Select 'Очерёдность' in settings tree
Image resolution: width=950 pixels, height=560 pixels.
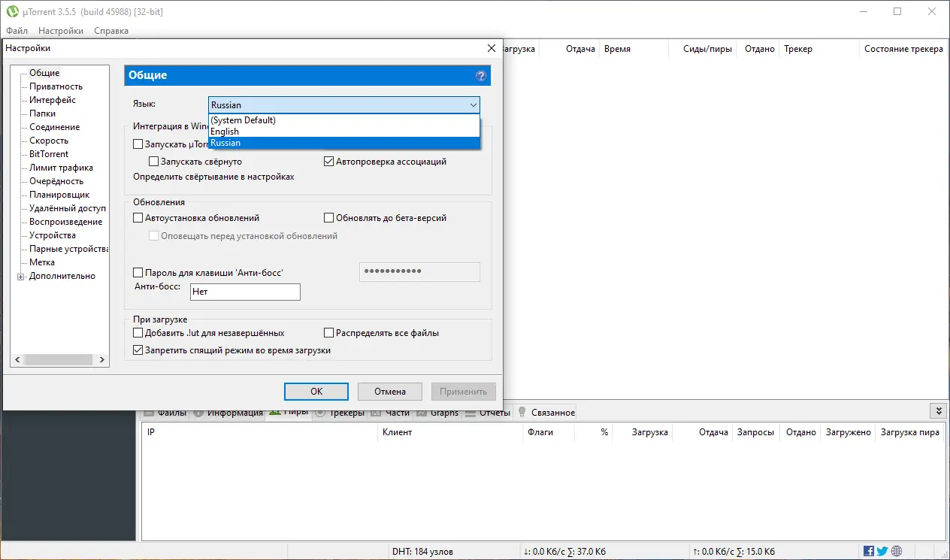click(56, 181)
